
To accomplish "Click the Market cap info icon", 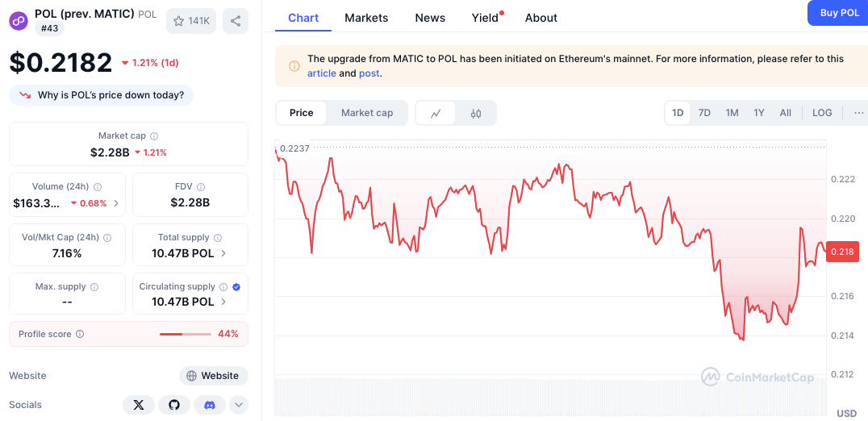I will [154, 136].
